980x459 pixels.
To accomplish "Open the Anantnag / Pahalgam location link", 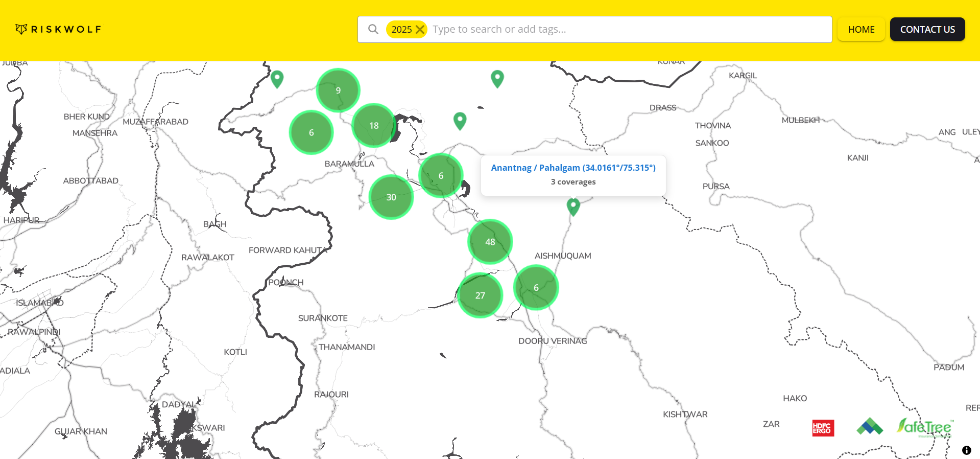I will (x=573, y=168).
